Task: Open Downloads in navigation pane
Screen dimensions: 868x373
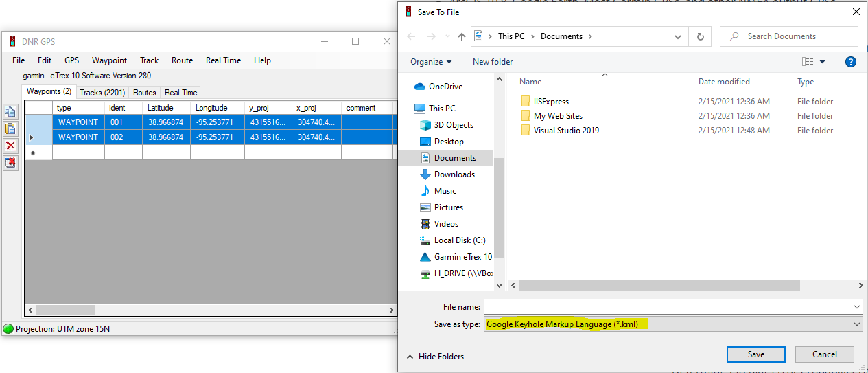Action: (447, 174)
